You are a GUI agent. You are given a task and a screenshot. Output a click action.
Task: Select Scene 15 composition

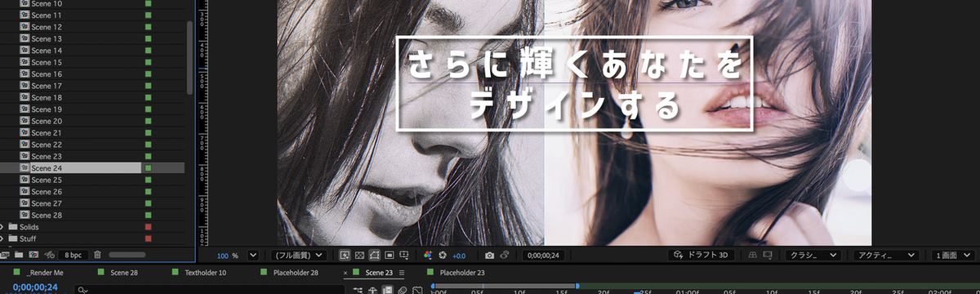coord(47,62)
